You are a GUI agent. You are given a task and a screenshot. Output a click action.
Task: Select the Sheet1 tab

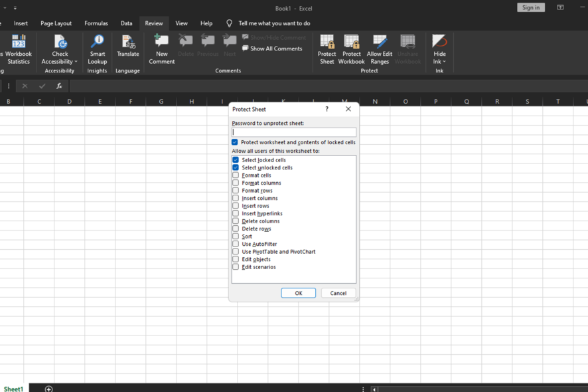point(13,389)
